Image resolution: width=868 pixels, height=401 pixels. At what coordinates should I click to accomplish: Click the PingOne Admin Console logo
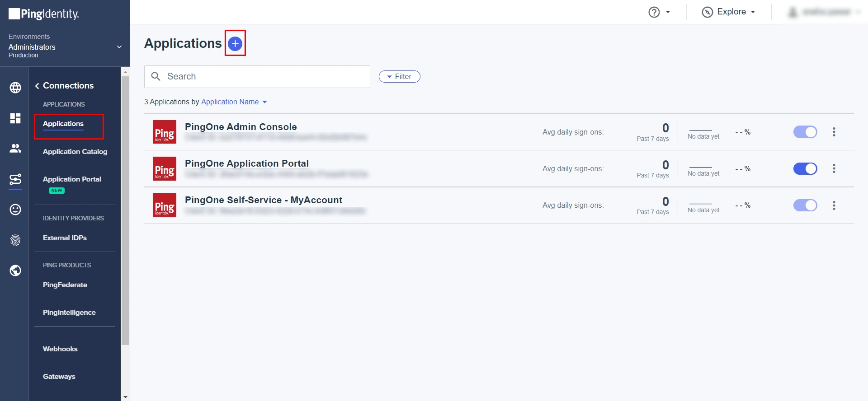click(165, 132)
